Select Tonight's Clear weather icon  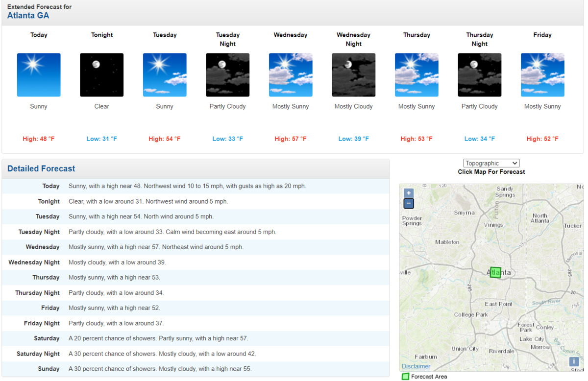point(101,74)
